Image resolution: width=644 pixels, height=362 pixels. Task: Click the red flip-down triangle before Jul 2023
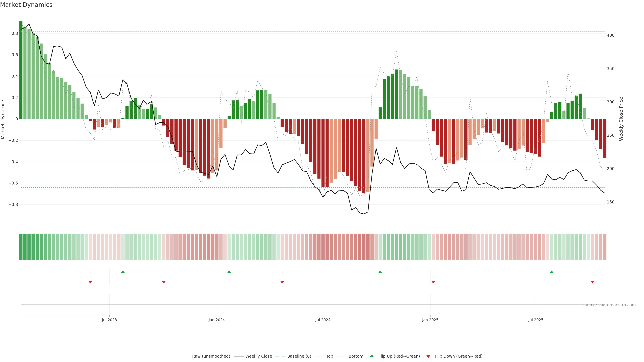click(x=90, y=282)
